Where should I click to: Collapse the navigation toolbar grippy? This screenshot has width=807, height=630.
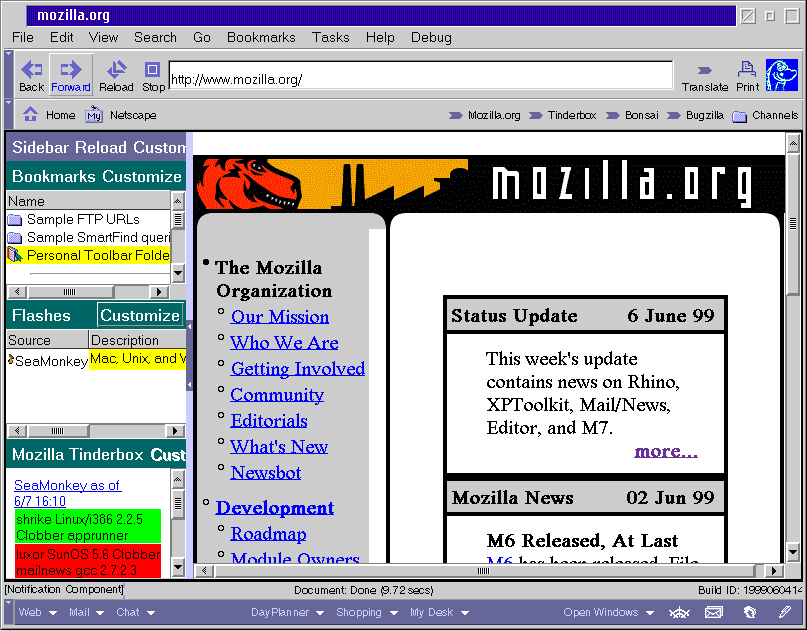[8, 75]
